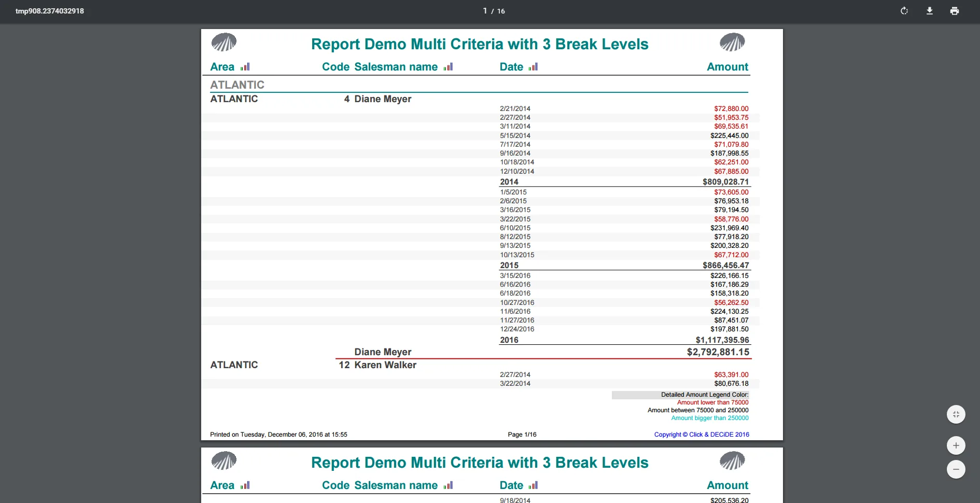Click the amount $231,969.40
Image resolution: width=980 pixels, height=503 pixels.
pos(730,228)
